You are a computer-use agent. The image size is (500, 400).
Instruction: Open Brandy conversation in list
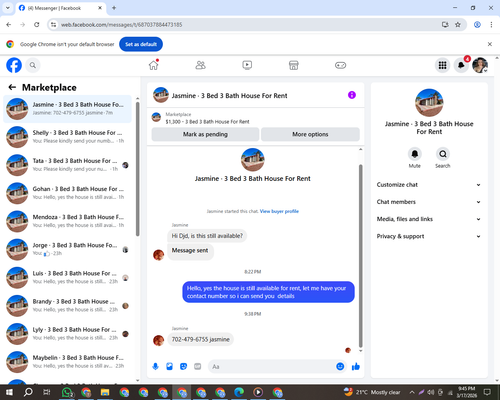point(67,306)
